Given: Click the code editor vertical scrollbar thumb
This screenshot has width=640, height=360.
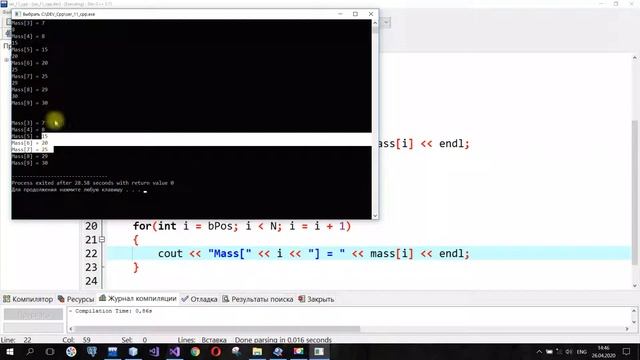Looking at the screenshot, I should pyautogui.click(x=635, y=192).
